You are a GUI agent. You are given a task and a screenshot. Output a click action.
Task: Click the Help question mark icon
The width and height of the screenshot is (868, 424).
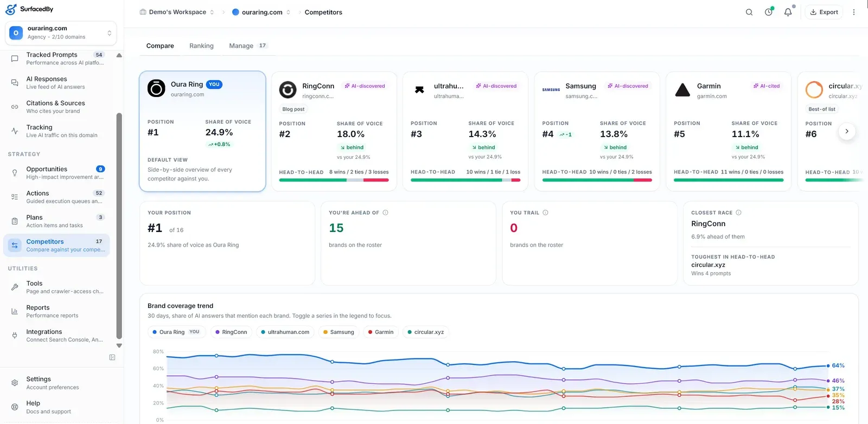click(x=15, y=407)
